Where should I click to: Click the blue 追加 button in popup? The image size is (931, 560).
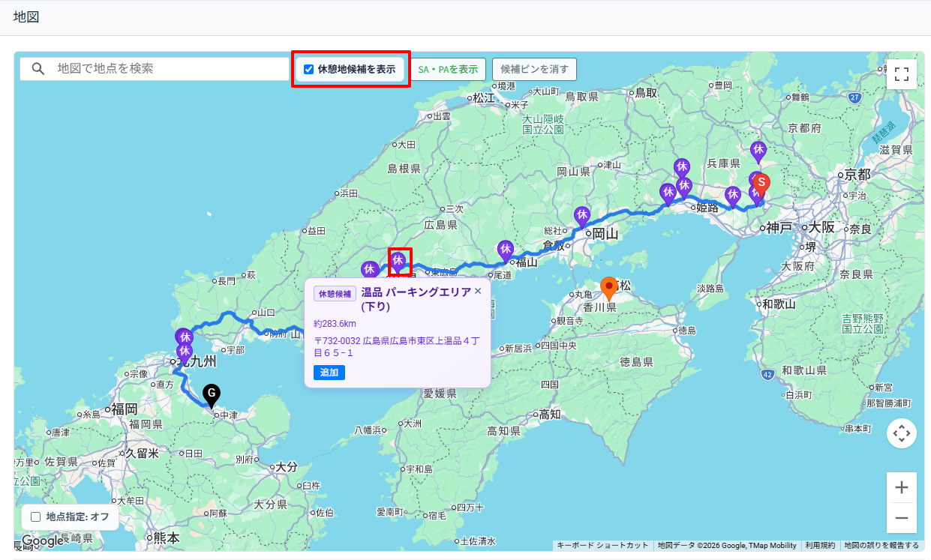pos(329,373)
